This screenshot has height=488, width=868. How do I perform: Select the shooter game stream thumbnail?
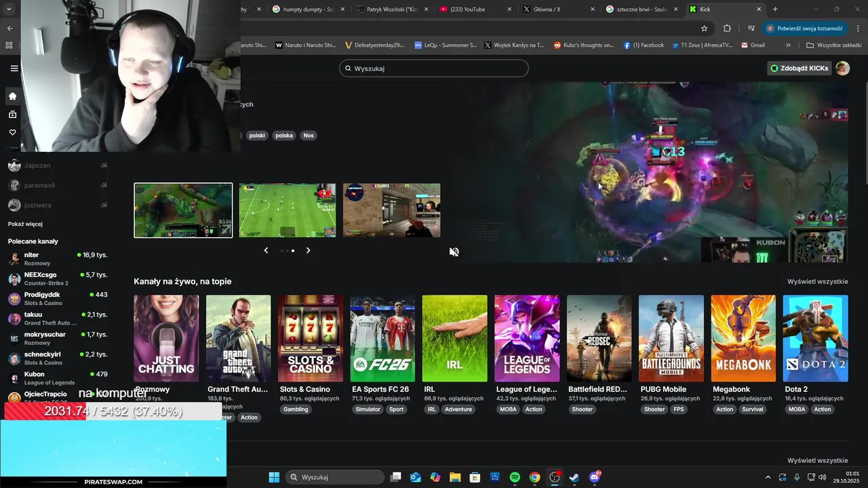tap(392, 210)
